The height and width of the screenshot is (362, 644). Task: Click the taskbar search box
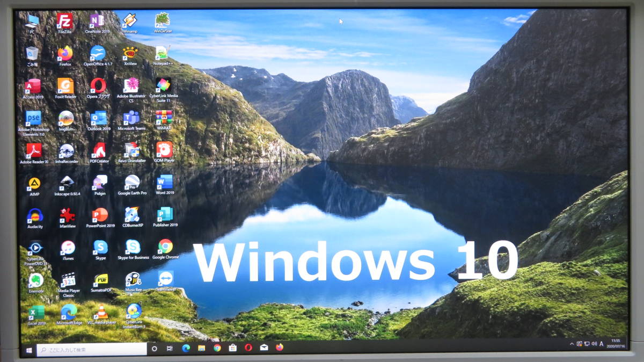point(92,350)
